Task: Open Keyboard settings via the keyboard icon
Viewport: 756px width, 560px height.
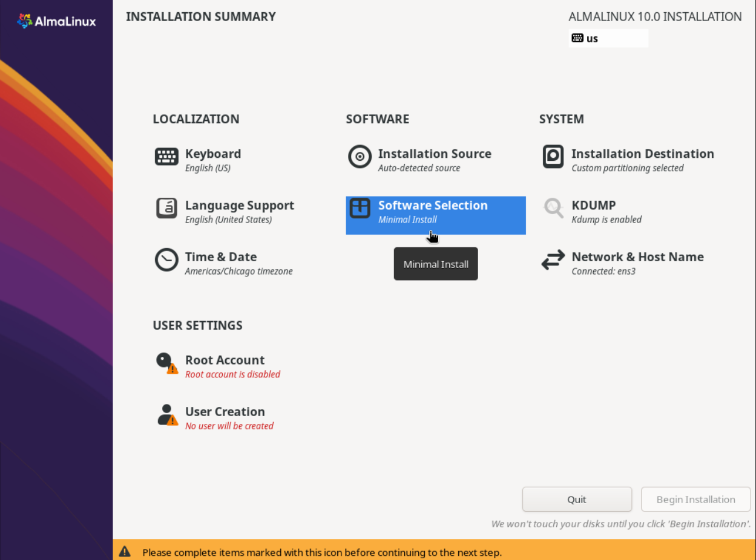Action: click(166, 157)
